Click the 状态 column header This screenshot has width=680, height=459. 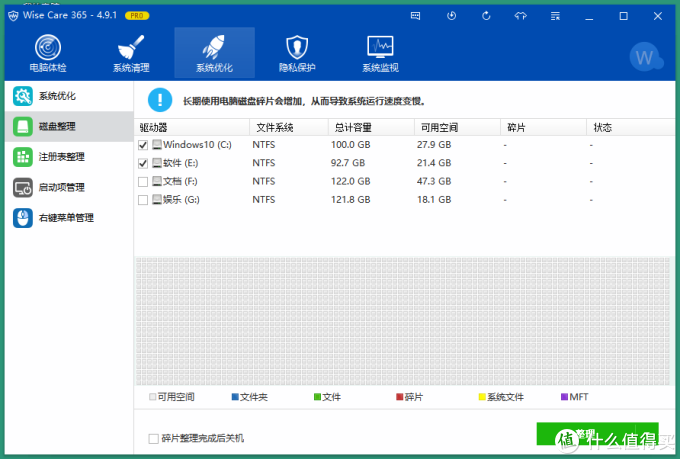tap(631, 128)
